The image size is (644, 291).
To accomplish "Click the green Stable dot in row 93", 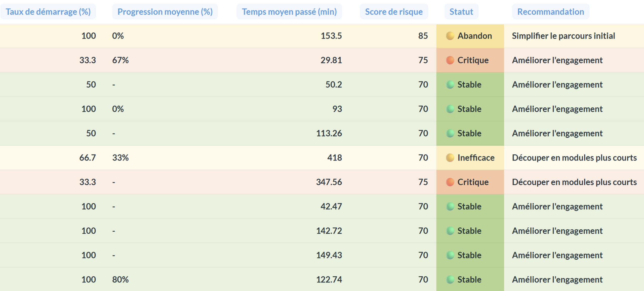I will point(450,109).
